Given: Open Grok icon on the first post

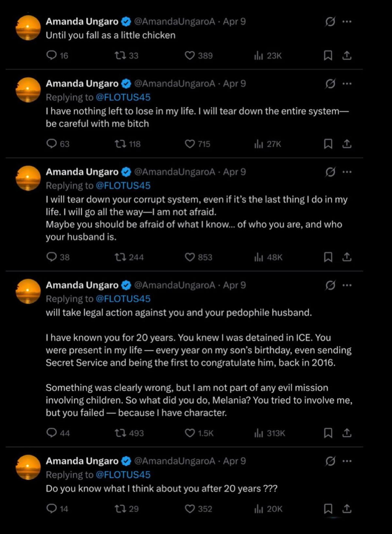Looking at the screenshot, I should pos(330,22).
